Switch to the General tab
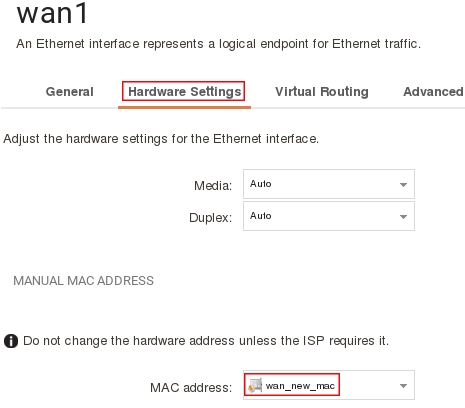 (70, 92)
